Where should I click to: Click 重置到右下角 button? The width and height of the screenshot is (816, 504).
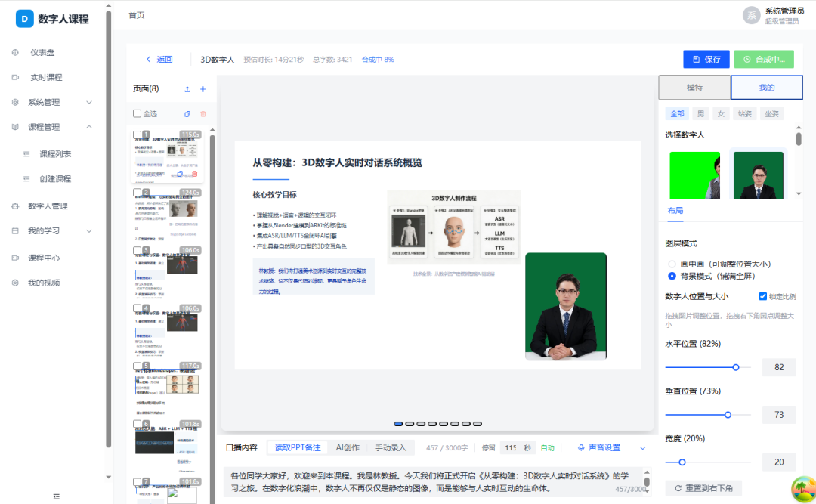tap(703, 488)
